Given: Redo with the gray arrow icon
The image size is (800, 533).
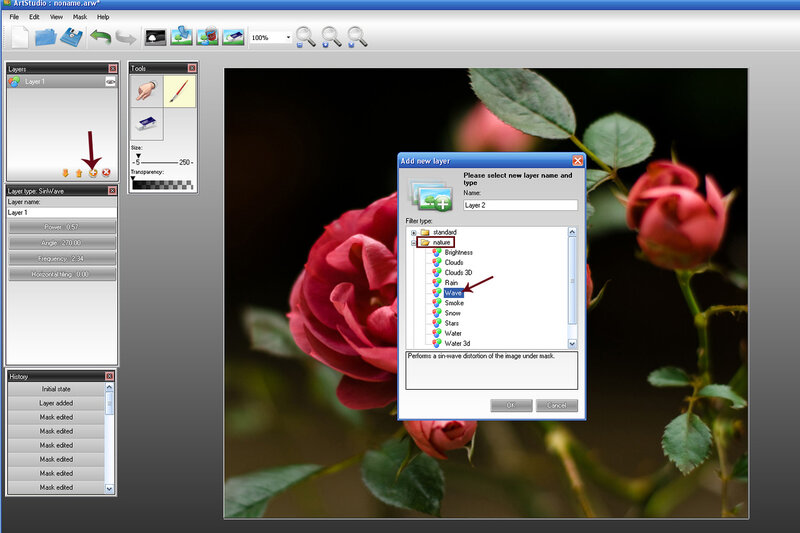Looking at the screenshot, I should tap(126, 38).
